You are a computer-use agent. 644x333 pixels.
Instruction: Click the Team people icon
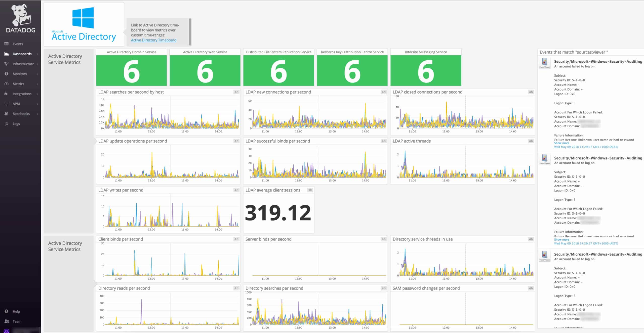point(7,321)
